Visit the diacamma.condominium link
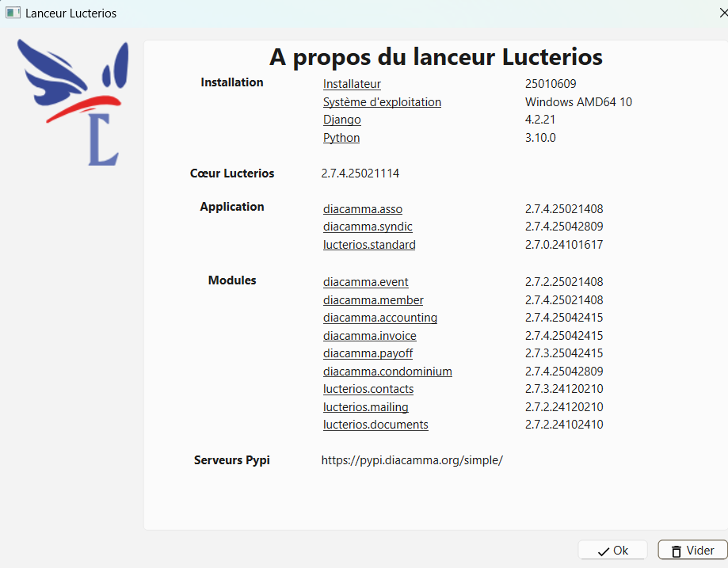The width and height of the screenshot is (728, 568). click(x=387, y=372)
